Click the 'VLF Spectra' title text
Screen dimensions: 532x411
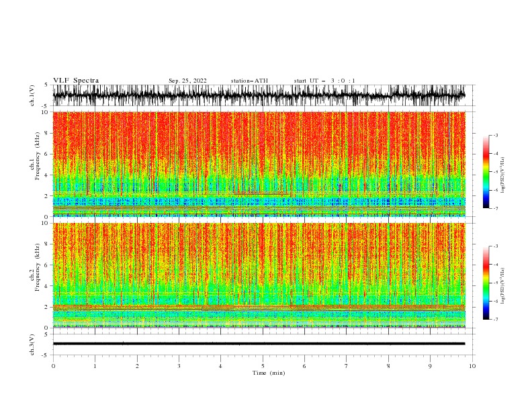click(76, 81)
